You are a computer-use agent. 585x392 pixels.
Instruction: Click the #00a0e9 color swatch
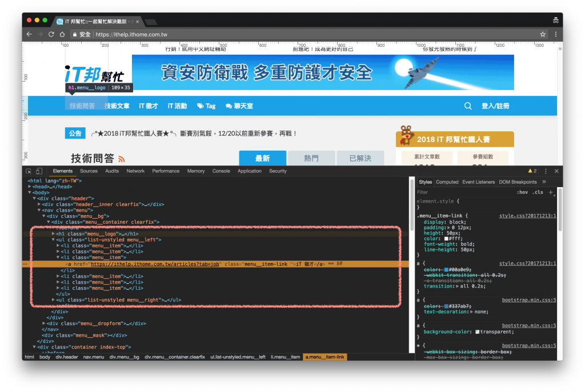(446, 270)
